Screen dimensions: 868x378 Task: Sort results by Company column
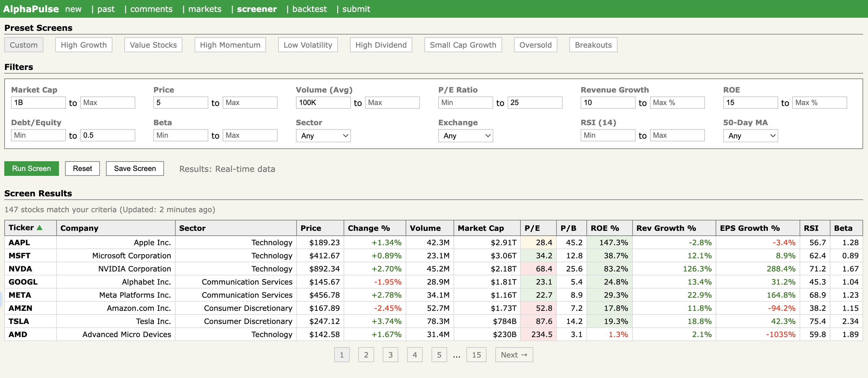115,228
